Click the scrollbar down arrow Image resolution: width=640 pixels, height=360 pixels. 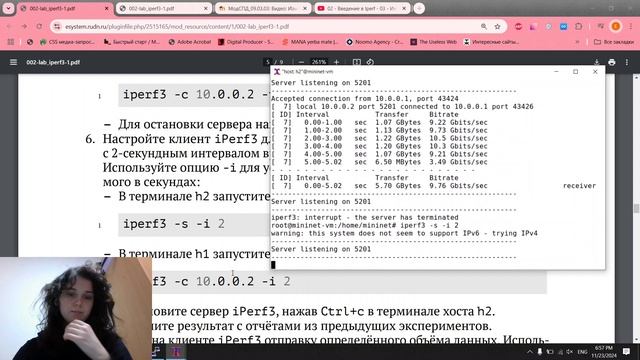click(x=636, y=340)
